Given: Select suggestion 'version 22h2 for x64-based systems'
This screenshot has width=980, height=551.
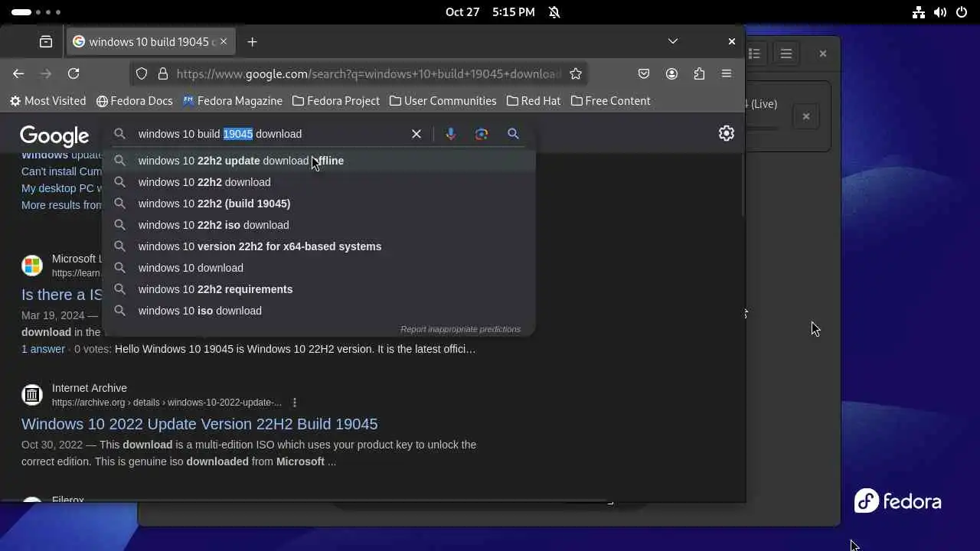Looking at the screenshot, I should coord(318,246).
